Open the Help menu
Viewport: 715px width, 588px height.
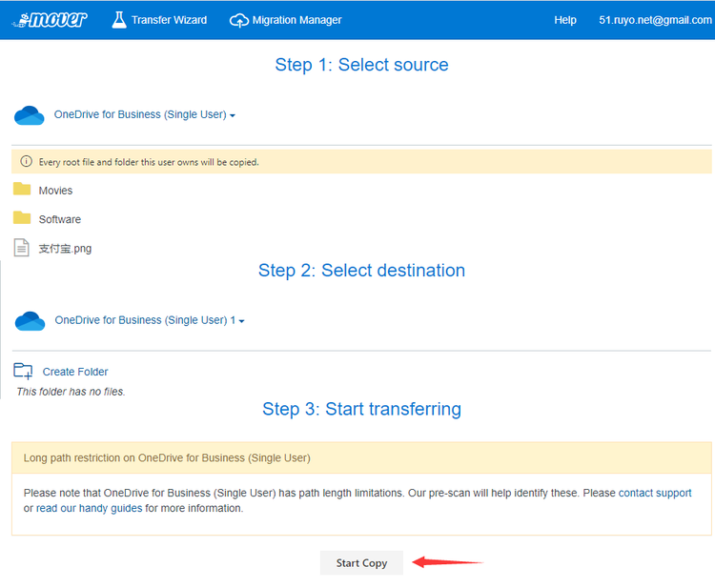[x=565, y=20]
